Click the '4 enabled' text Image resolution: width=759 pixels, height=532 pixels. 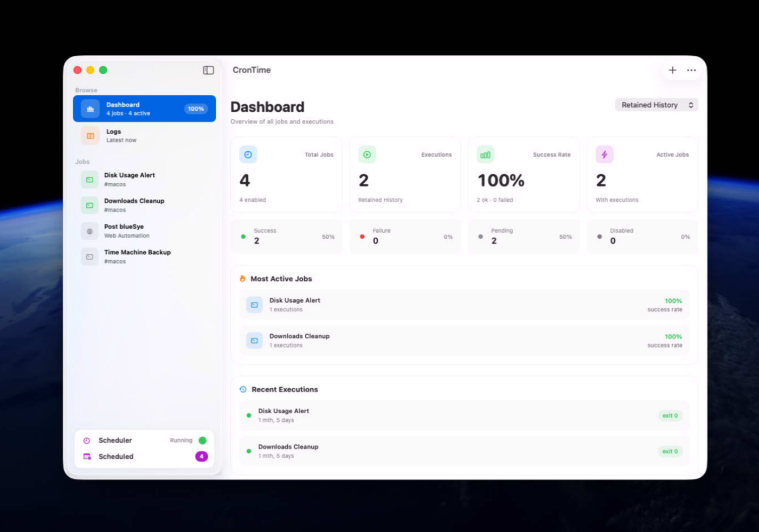(253, 200)
